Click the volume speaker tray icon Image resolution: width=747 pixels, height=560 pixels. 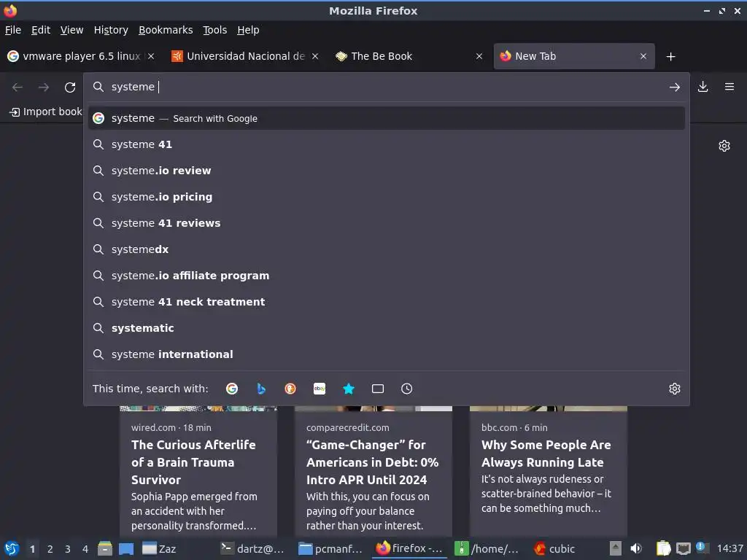[x=636, y=548]
